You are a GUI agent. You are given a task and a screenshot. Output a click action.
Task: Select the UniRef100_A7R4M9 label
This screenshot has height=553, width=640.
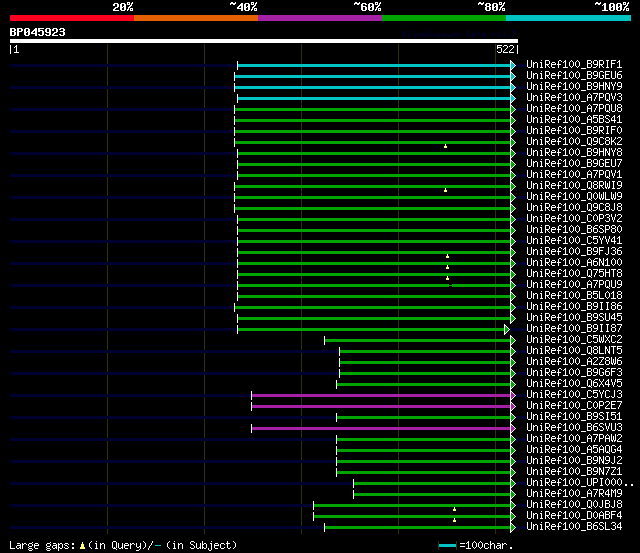coord(574,494)
